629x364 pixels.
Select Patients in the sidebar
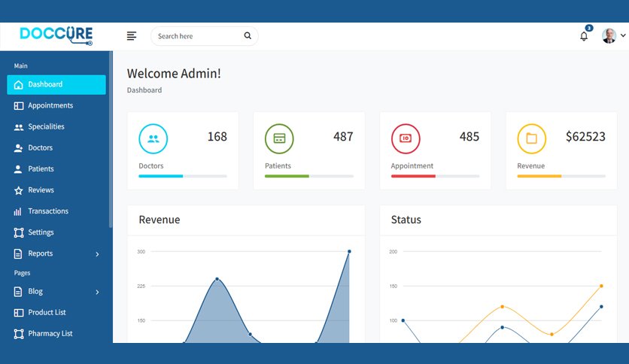[x=56, y=169]
